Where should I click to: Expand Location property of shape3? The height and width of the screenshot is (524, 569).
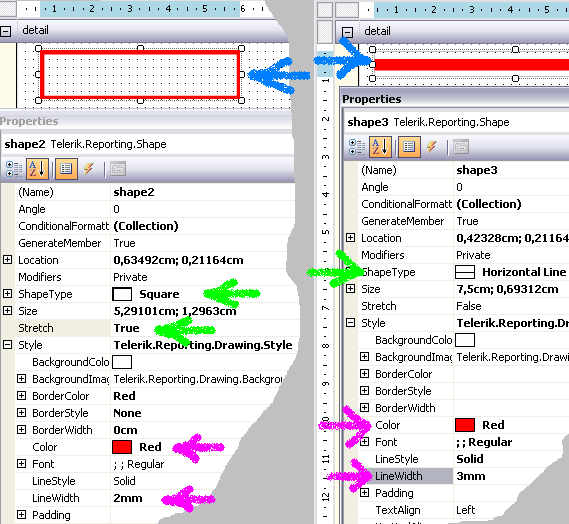(350, 238)
